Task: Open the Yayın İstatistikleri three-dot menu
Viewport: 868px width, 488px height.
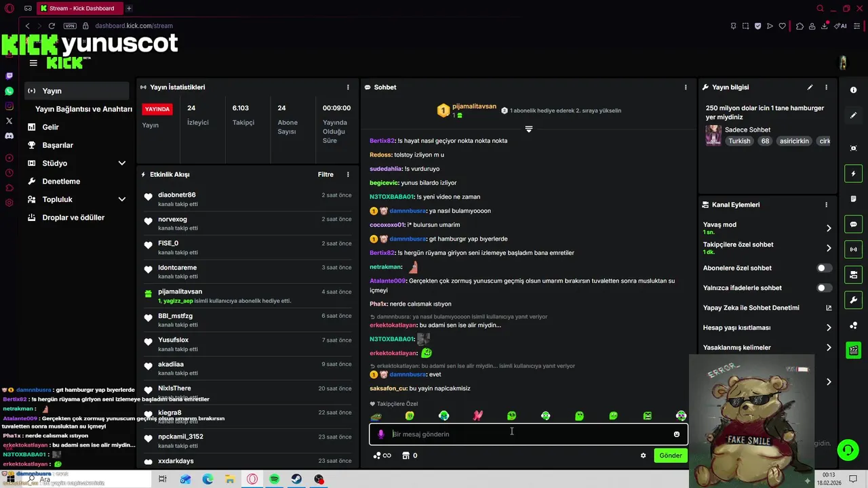Action: (x=348, y=87)
